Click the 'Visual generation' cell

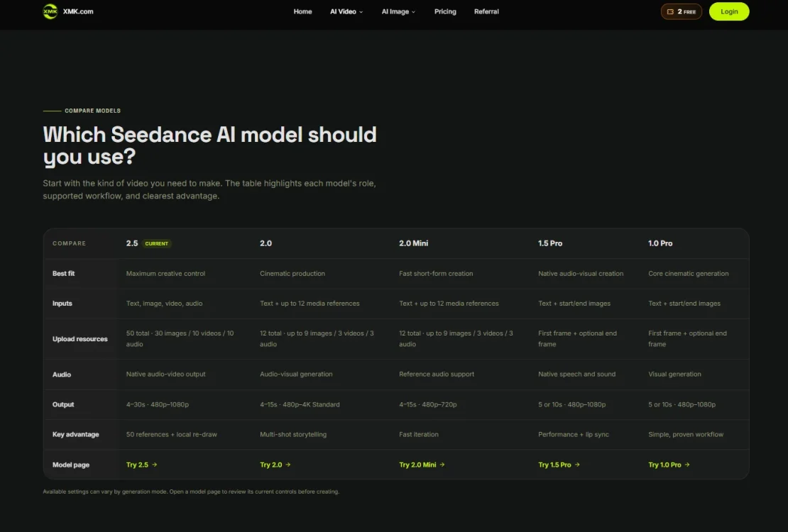[675, 375]
